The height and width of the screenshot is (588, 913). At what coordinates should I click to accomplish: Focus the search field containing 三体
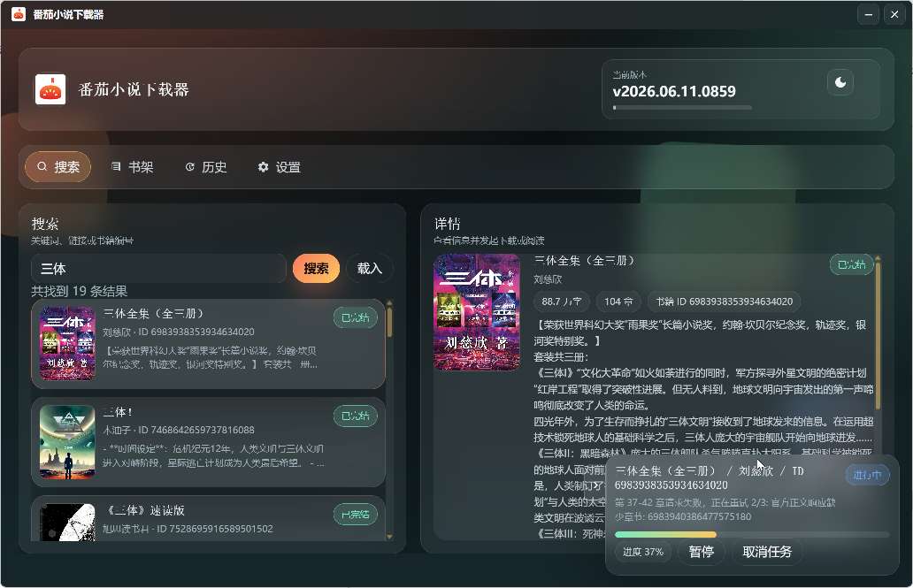tap(158, 269)
